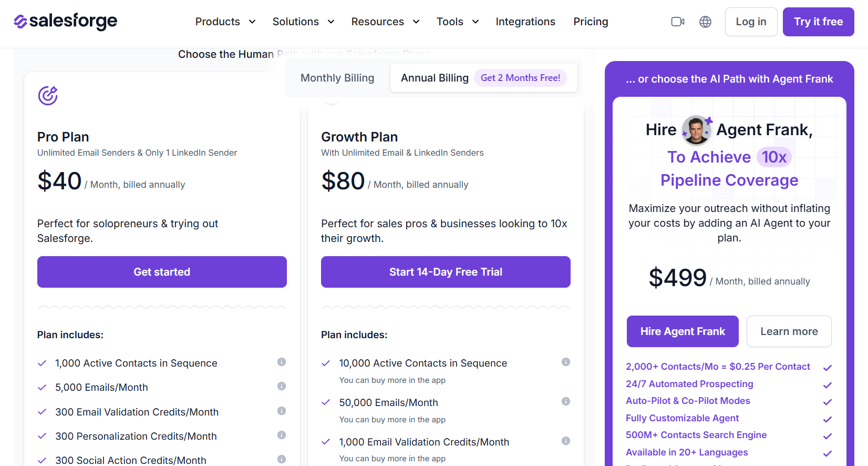Click checkmark beside Fully Customizable Agent

point(828,419)
